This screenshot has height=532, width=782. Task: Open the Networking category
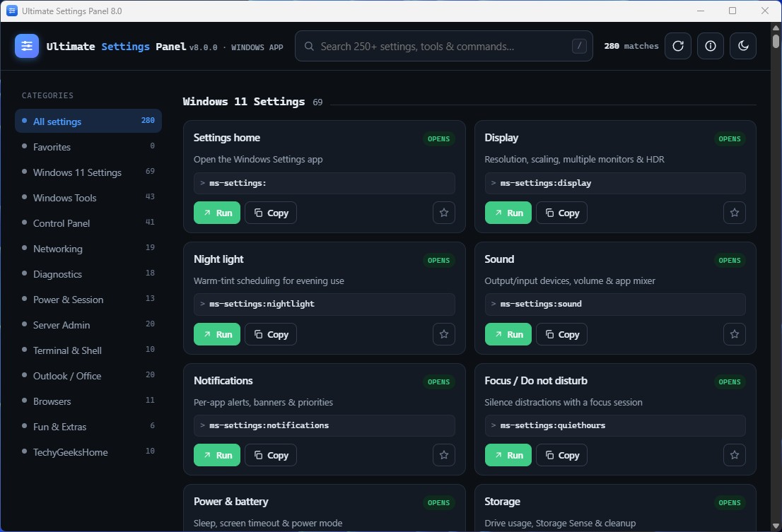pos(88,248)
